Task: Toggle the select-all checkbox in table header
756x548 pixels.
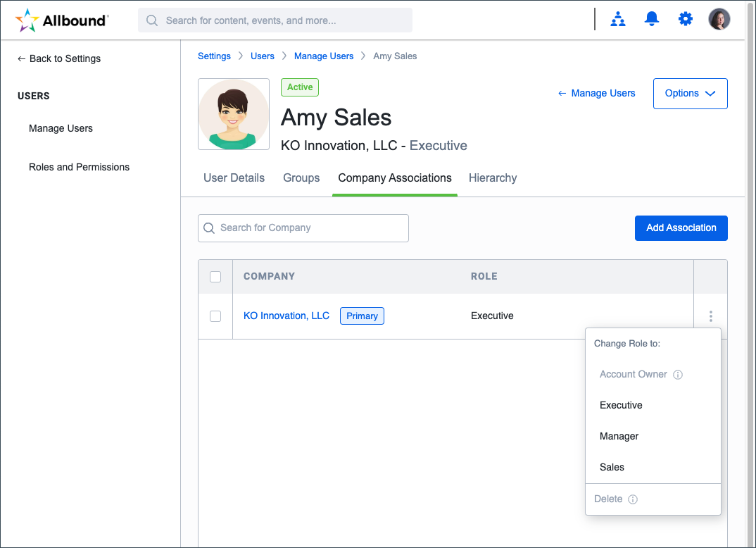Action: [x=215, y=277]
